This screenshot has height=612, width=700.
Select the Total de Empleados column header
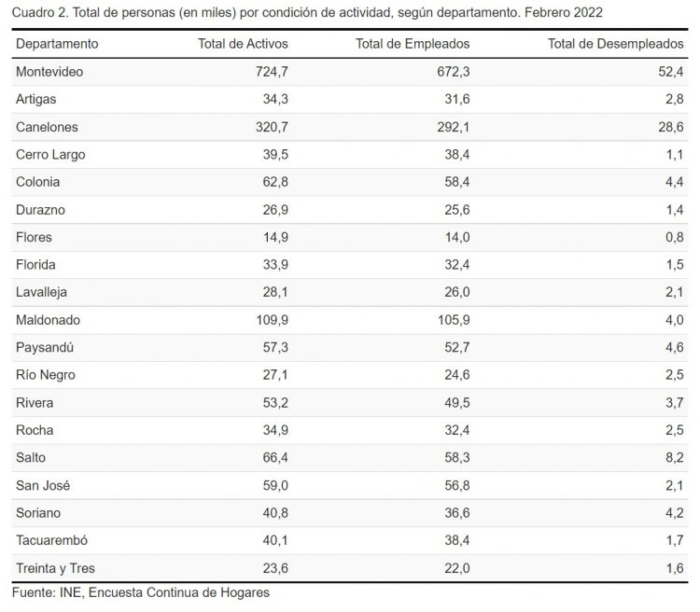point(413,44)
